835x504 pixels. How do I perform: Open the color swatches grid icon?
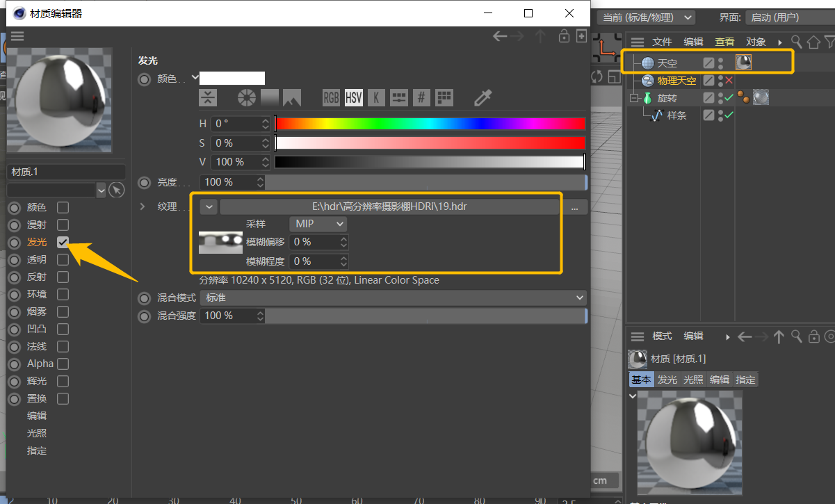point(444,97)
